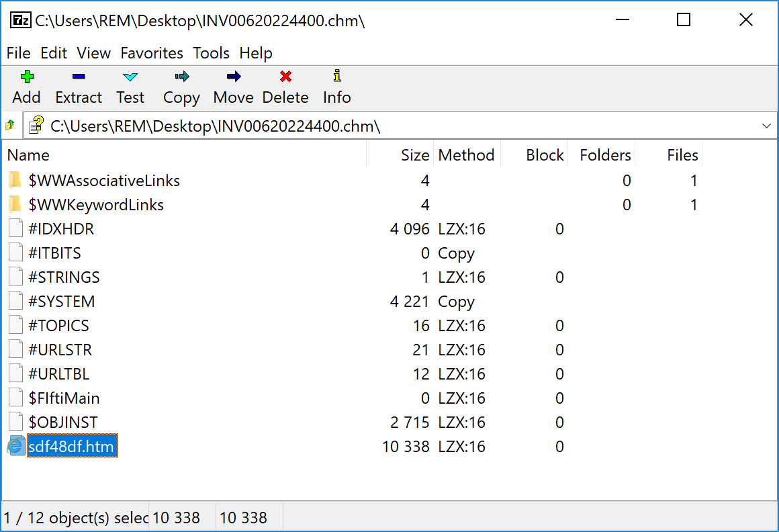Viewport: 779px width, 532px height.
Task: Sort list by Method column header
Action: (466, 155)
